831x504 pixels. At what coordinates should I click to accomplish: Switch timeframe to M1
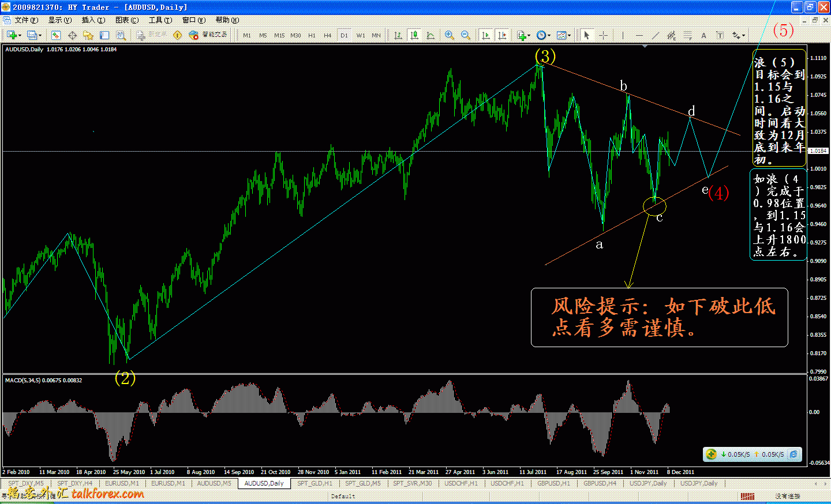[x=247, y=35]
